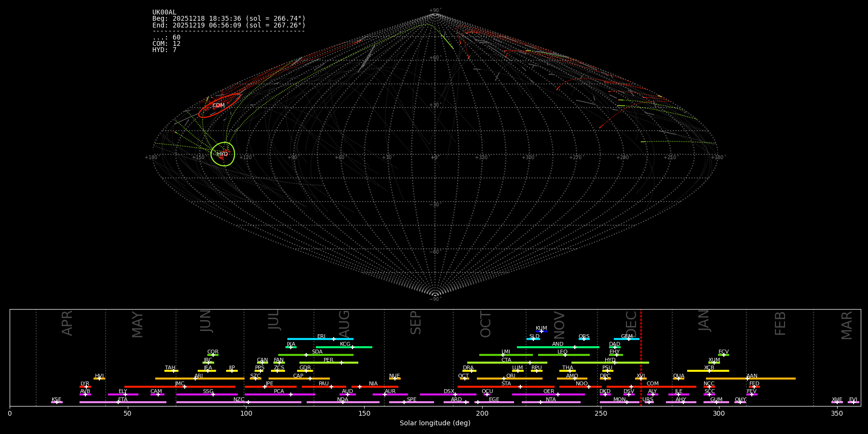The height and width of the screenshot is (434, 868).
Task: Click the EVI shower label at far right
Action: (x=853, y=399)
